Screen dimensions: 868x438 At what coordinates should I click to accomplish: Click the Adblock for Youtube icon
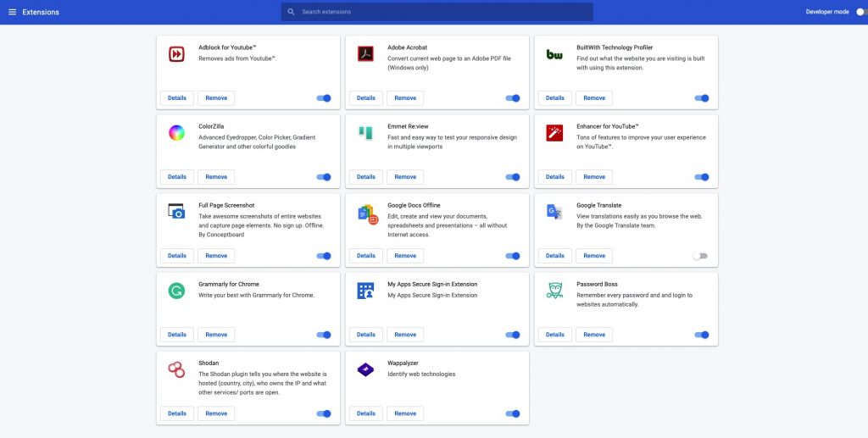(x=176, y=54)
